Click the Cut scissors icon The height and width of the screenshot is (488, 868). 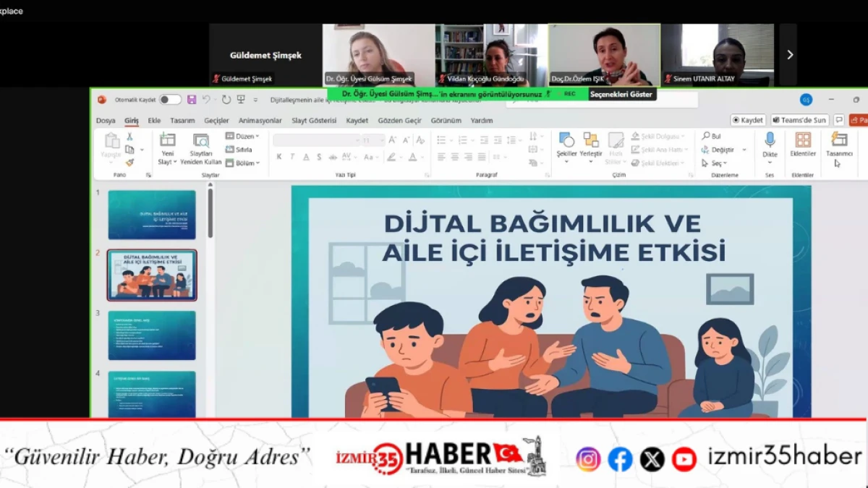[129, 137]
